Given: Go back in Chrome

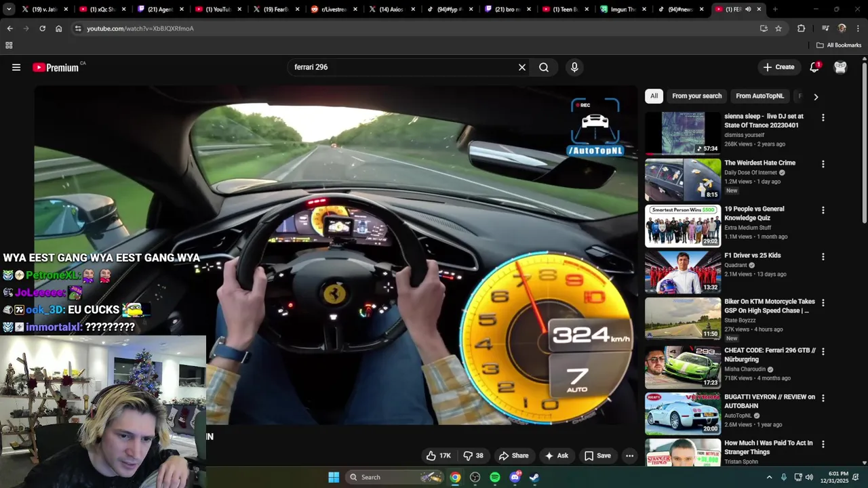Looking at the screenshot, I should click(x=9, y=28).
